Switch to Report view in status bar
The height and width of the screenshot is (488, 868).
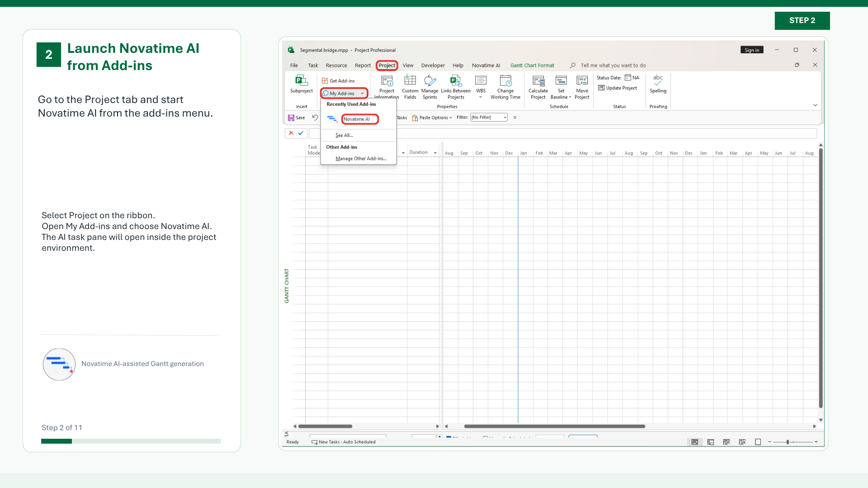coord(758,442)
